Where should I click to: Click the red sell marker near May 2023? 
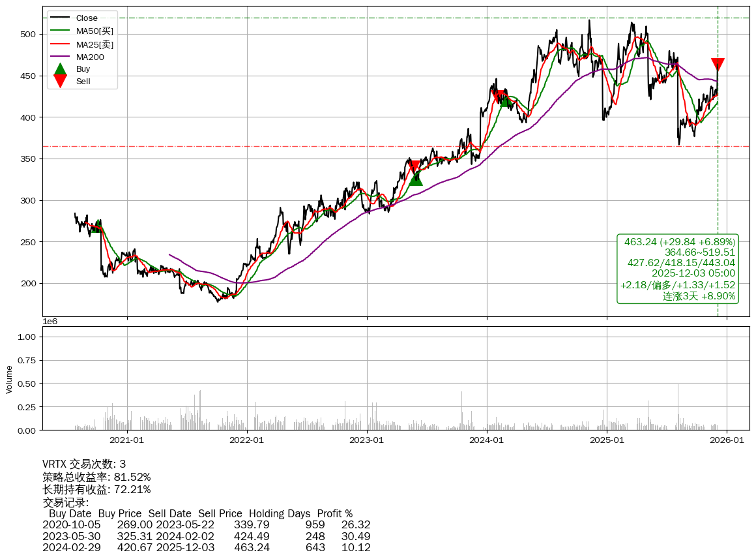click(413, 166)
